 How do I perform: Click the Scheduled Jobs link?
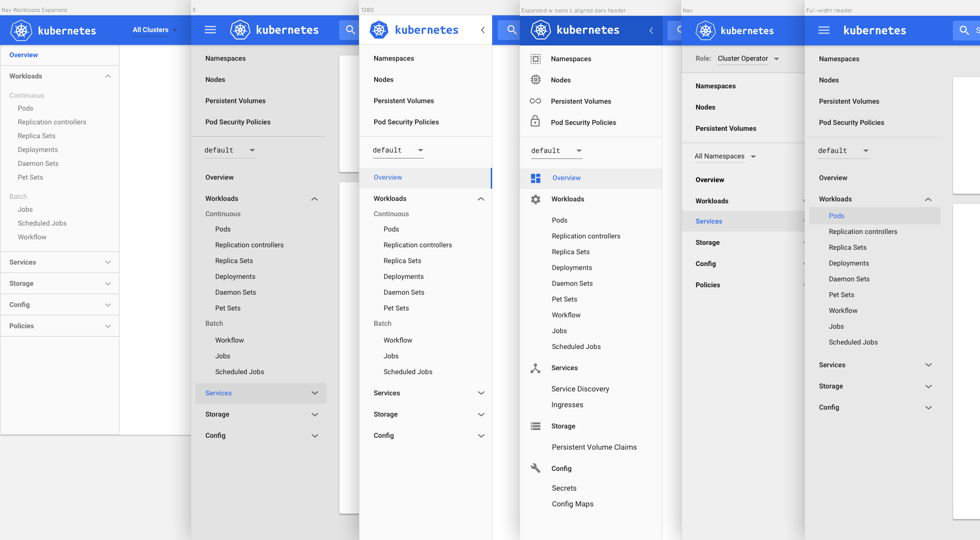click(576, 347)
